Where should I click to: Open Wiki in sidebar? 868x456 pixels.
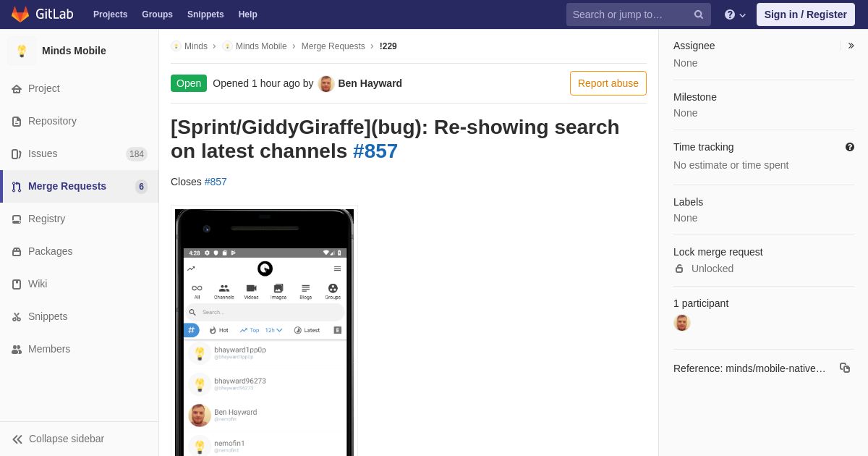pos(80,284)
